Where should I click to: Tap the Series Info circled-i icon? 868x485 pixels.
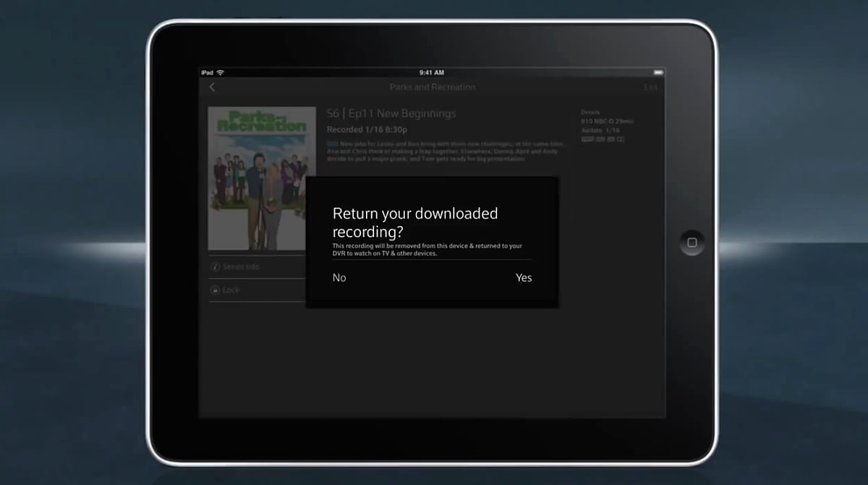pyautogui.click(x=216, y=266)
